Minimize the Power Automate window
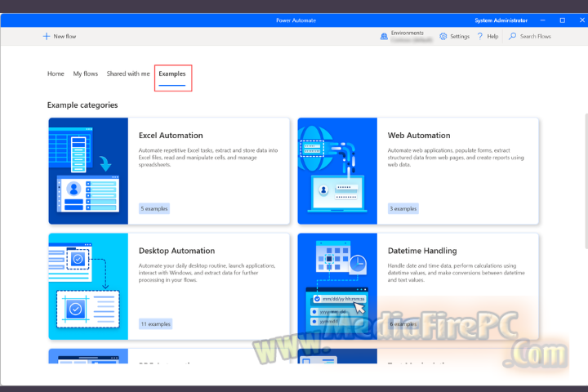588x392 pixels. click(x=542, y=20)
